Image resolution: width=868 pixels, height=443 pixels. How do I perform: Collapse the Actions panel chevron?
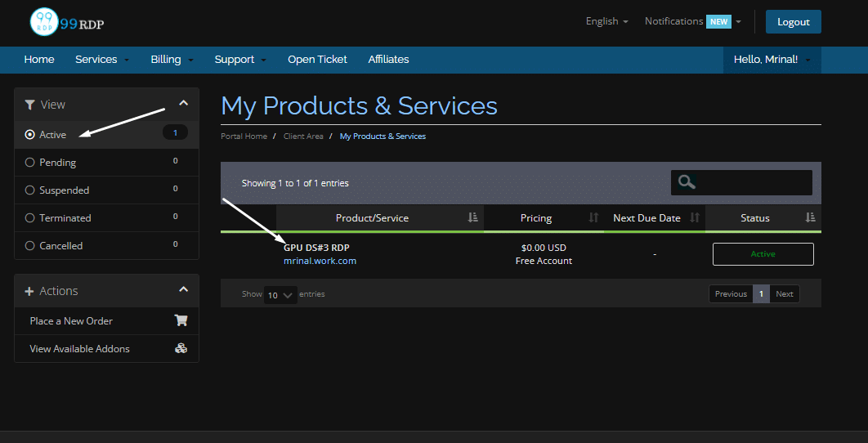click(x=183, y=289)
